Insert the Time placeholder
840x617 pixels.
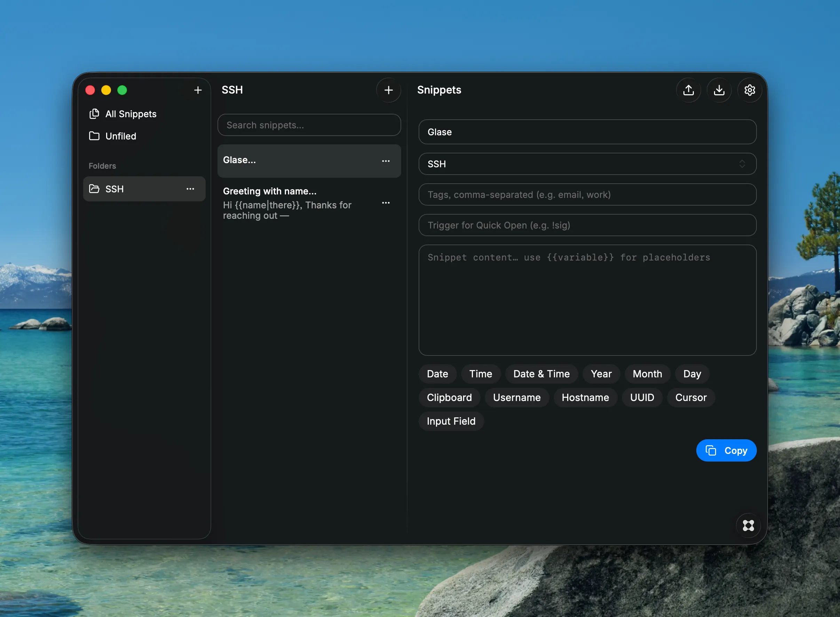481,374
